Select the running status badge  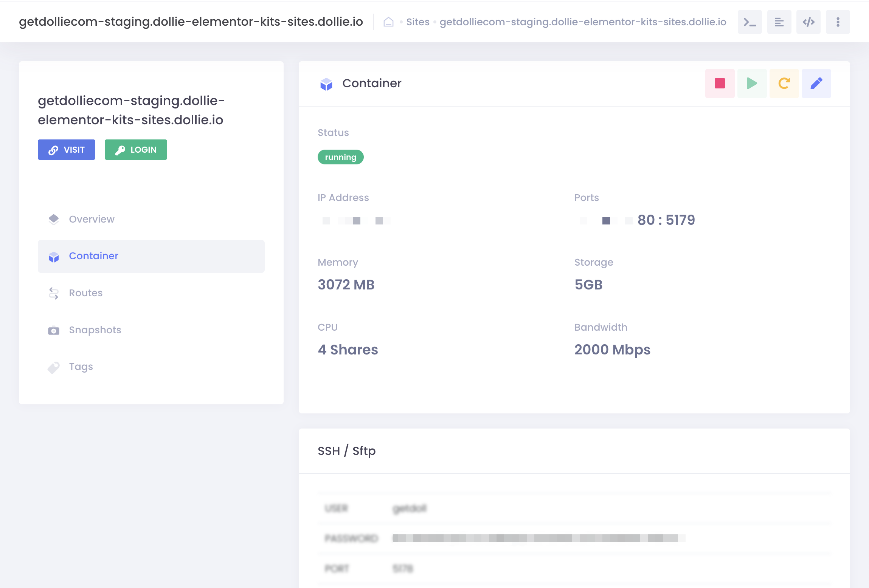coord(340,157)
